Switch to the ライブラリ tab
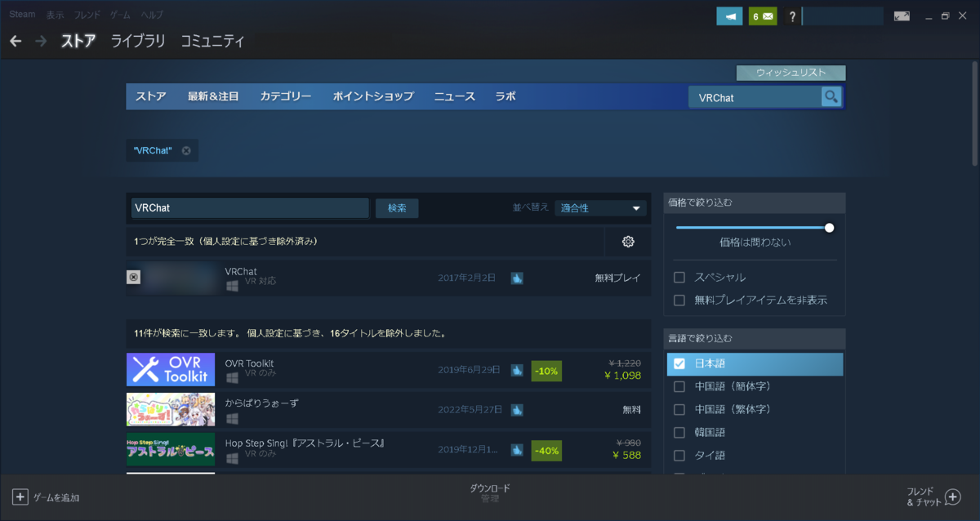980x521 pixels. pyautogui.click(x=138, y=41)
